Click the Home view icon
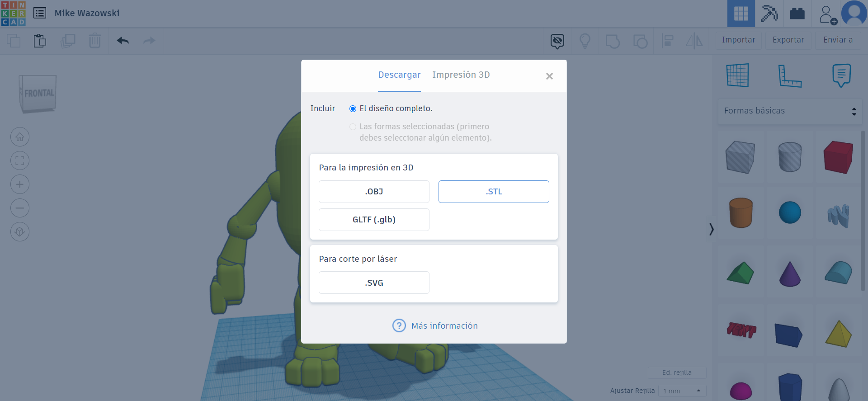The width and height of the screenshot is (868, 401). [20, 137]
